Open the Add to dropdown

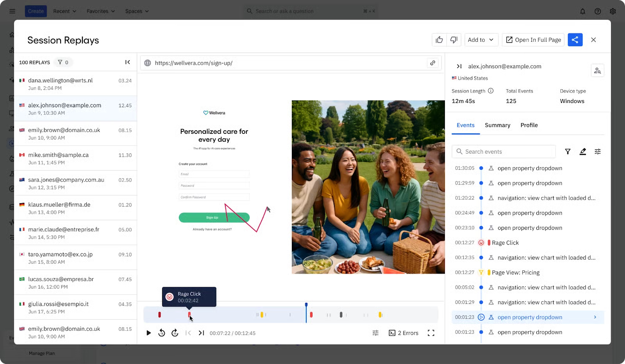(481, 40)
